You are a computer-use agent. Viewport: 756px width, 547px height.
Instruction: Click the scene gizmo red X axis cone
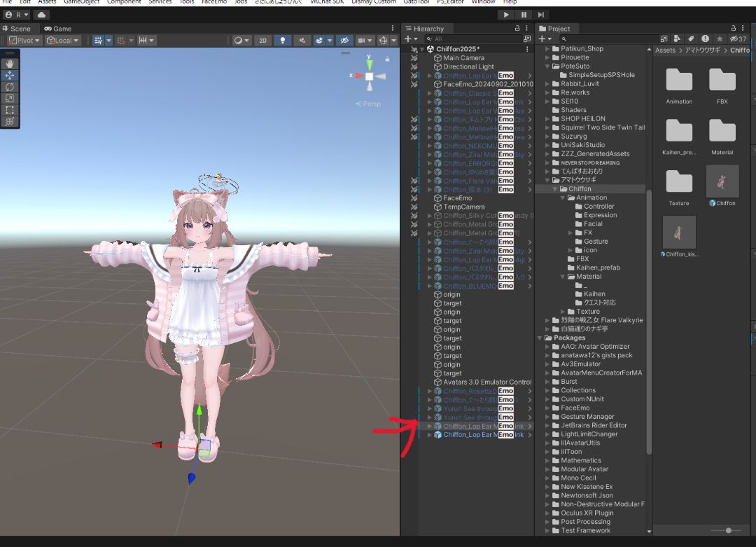pos(358,76)
